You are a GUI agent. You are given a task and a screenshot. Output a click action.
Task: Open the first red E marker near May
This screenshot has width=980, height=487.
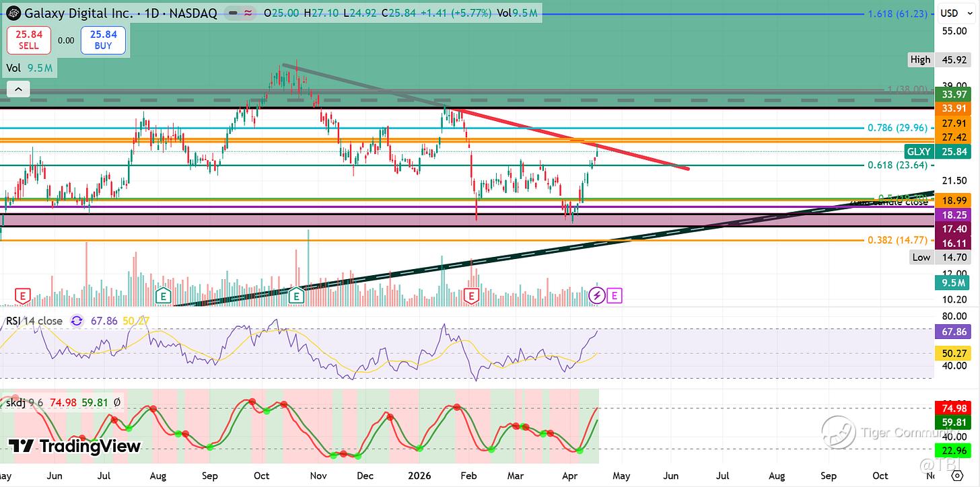point(24,295)
